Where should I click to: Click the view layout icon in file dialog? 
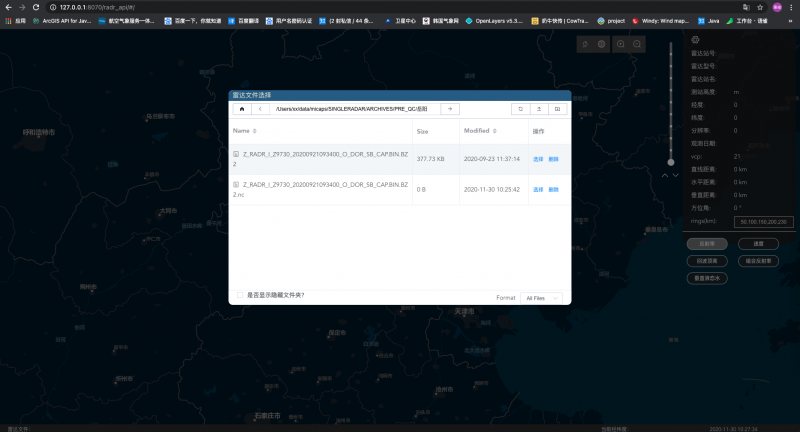(557, 109)
